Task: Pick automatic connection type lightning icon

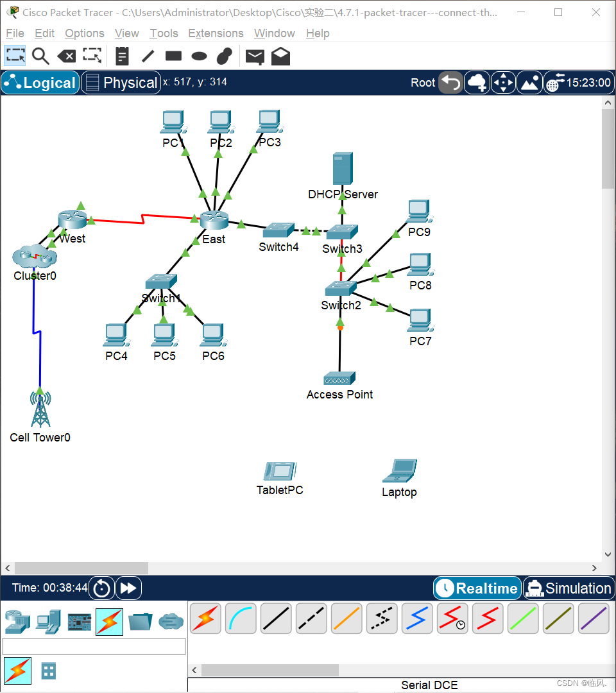Action: (205, 618)
